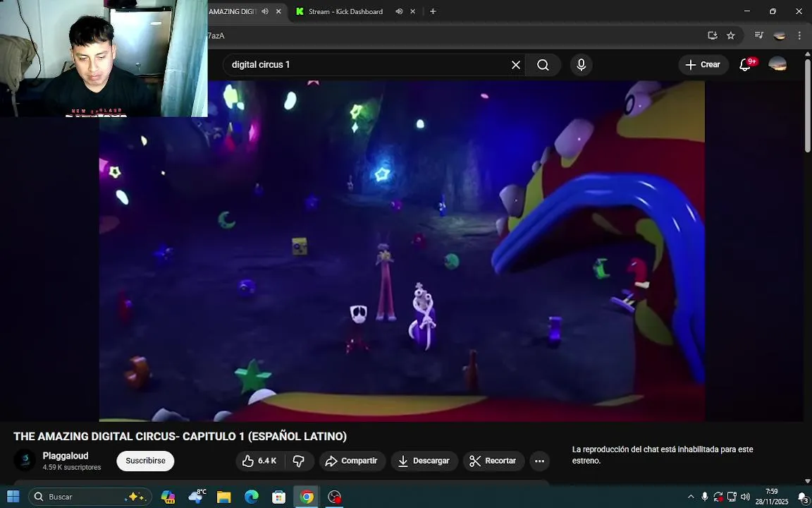Screen dimensions: 812x508
Task: Show hidden system tray icons
Action: [690, 497]
